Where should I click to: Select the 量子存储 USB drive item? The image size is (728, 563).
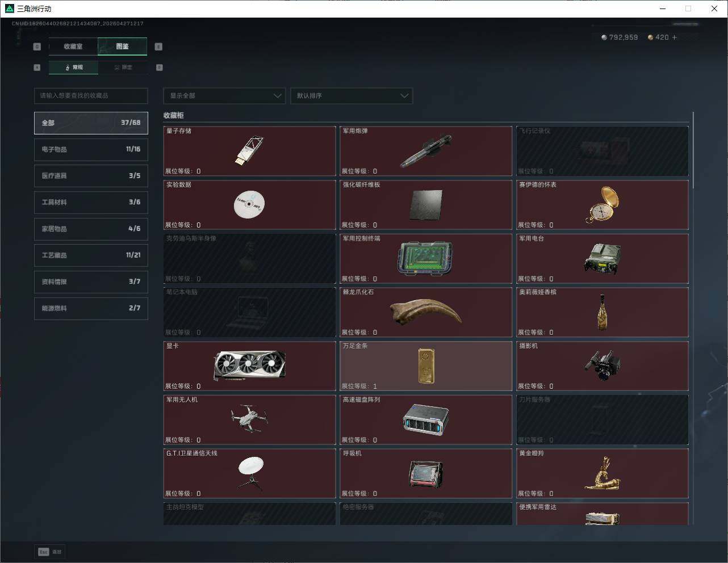[x=250, y=151]
